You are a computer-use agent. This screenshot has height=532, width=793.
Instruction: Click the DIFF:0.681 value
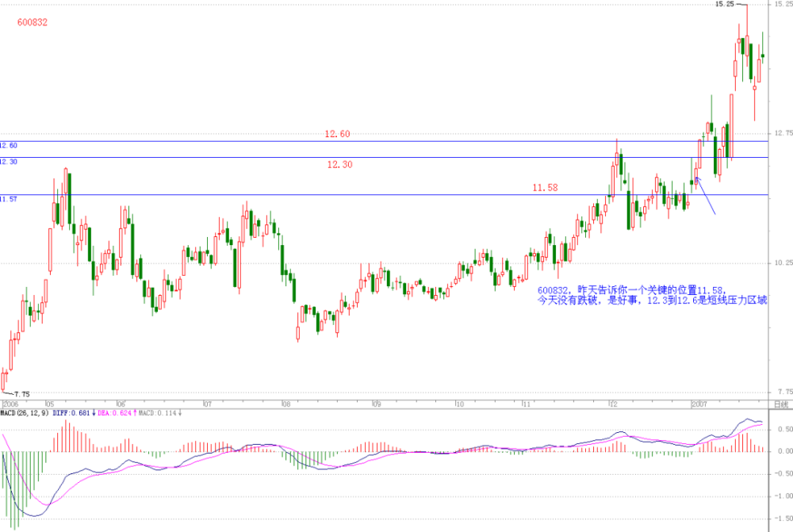(71, 413)
